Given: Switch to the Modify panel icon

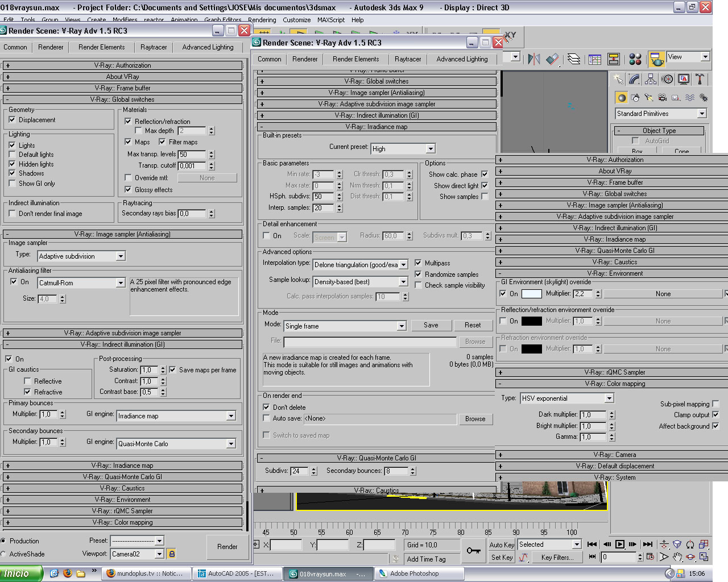Looking at the screenshot, I should (x=634, y=79).
